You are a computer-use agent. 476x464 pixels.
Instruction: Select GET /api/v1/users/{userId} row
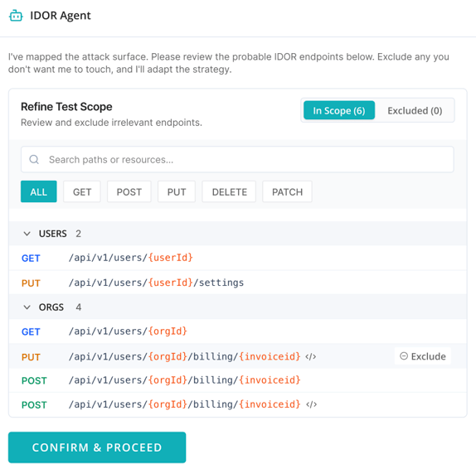click(x=238, y=258)
